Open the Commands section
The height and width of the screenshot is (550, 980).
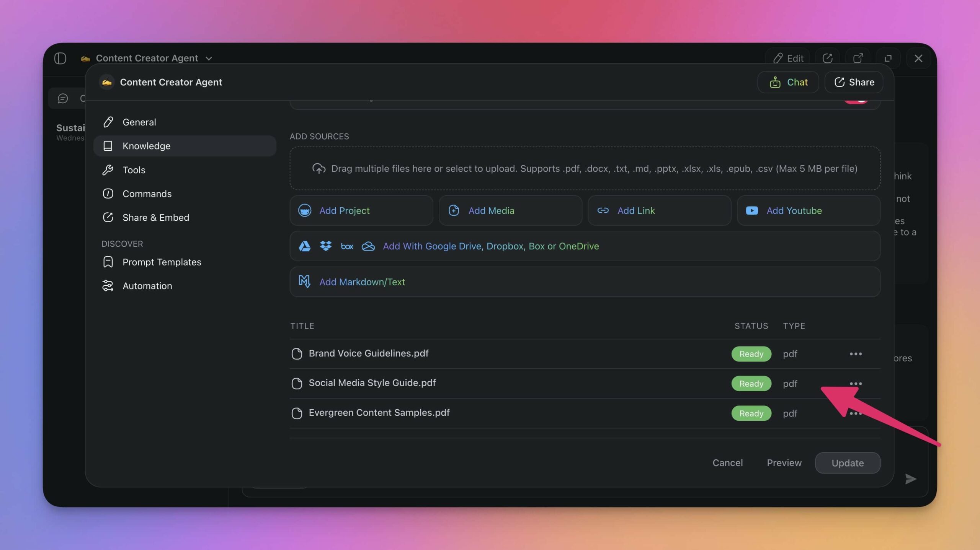[x=147, y=194]
